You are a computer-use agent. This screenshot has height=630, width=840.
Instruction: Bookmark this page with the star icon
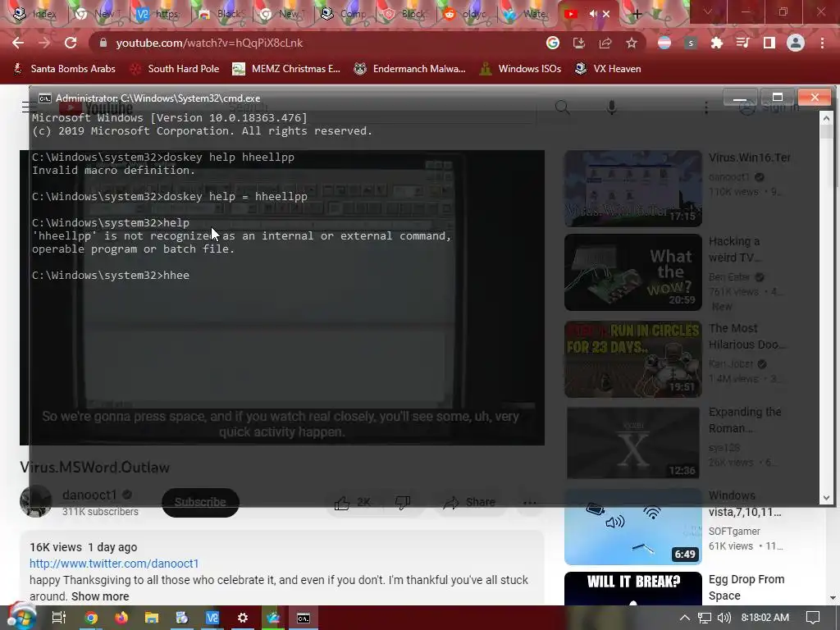click(632, 43)
